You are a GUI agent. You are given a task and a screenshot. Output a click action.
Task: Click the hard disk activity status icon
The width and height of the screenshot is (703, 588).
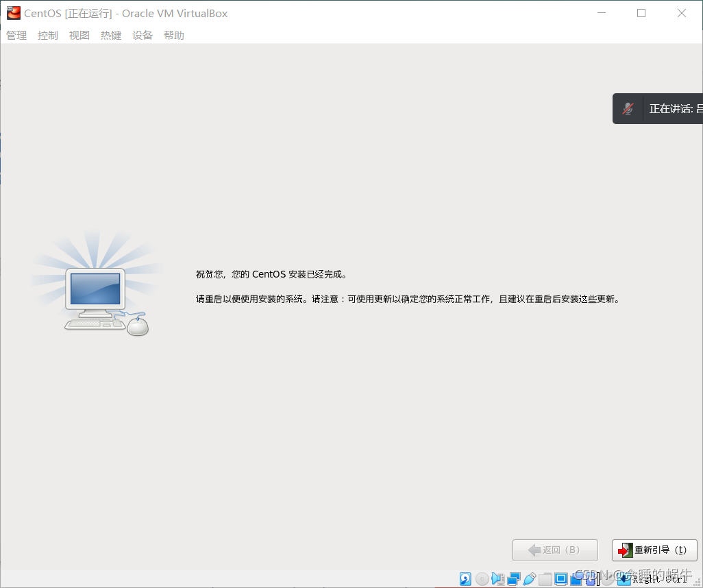[465, 579]
